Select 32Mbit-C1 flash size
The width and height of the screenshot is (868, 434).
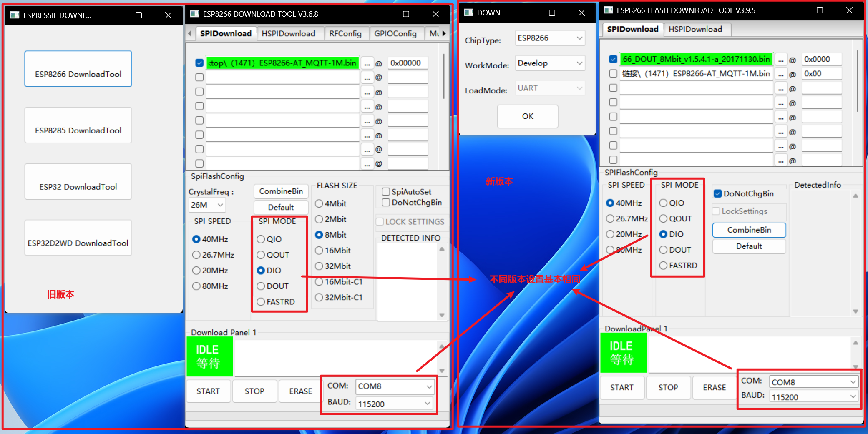click(339, 297)
